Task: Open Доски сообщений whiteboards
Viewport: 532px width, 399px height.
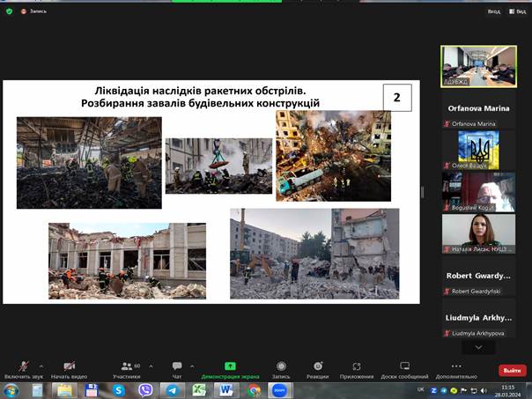Action: (404, 366)
